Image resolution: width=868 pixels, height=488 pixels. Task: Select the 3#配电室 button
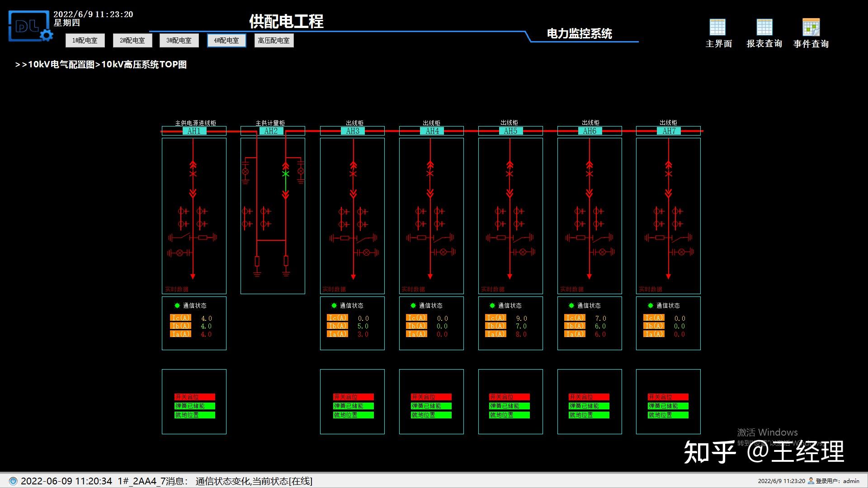pyautogui.click(x=179, y=41)
